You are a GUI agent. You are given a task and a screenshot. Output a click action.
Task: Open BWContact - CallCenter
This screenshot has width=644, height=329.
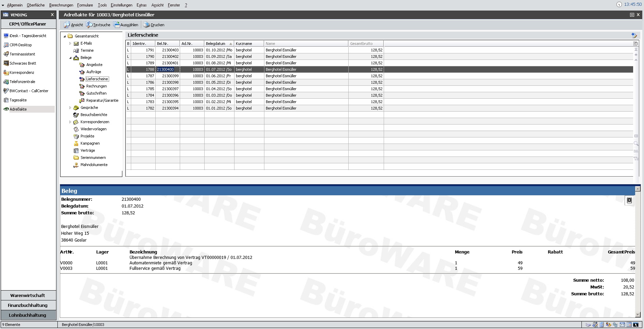tap(26, 91)
